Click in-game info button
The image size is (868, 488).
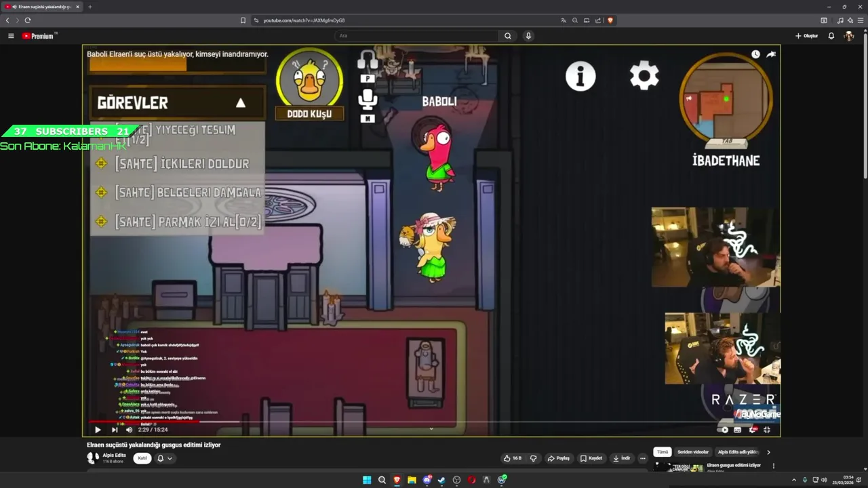pos(580,76)
